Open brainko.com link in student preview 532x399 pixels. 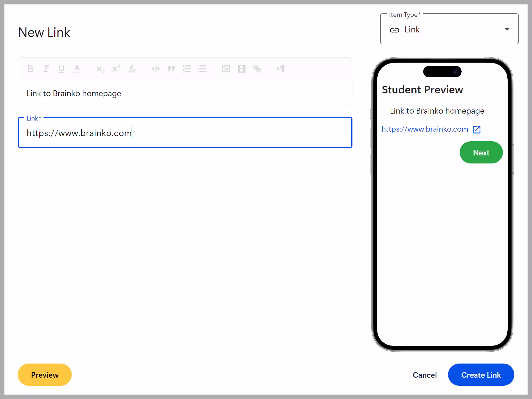[x=425, y=129]
